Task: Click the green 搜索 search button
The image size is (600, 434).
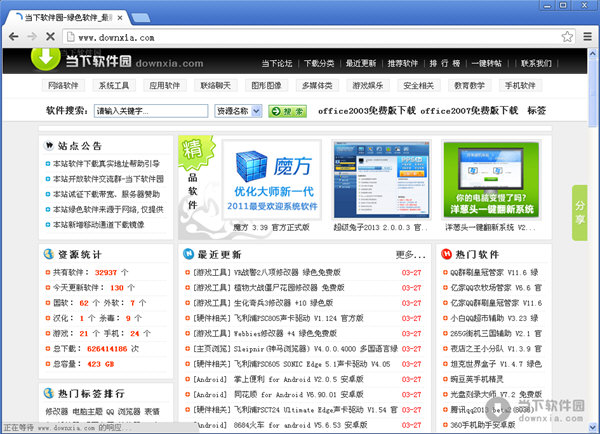Action: click(287, 112)
